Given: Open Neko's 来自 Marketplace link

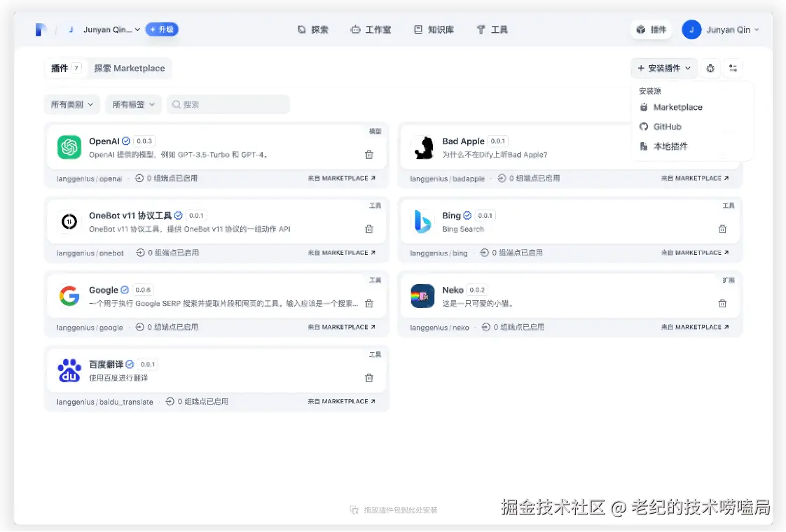Looking at the screenshot, I should pyautogui.click(x=695, y=327).
